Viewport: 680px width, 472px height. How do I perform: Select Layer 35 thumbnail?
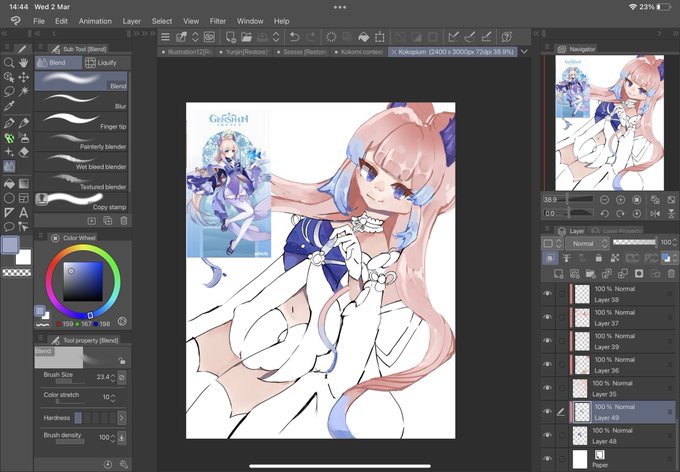[580, 389]
